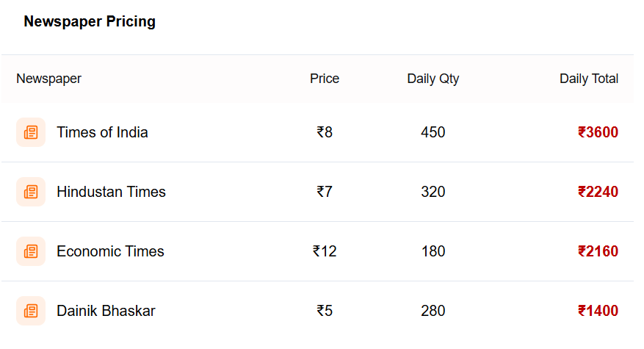Click the ₹3600 daily total value
This screenshot has height=349, width=644.
(x=598, y=132)
